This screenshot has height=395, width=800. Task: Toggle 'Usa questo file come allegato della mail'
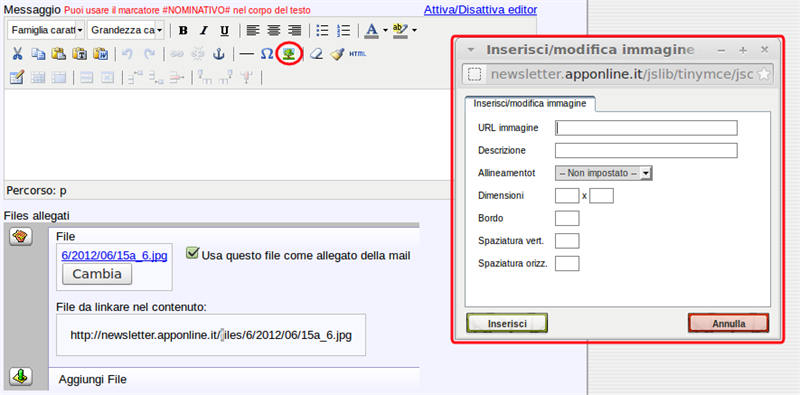coord(192,253)
